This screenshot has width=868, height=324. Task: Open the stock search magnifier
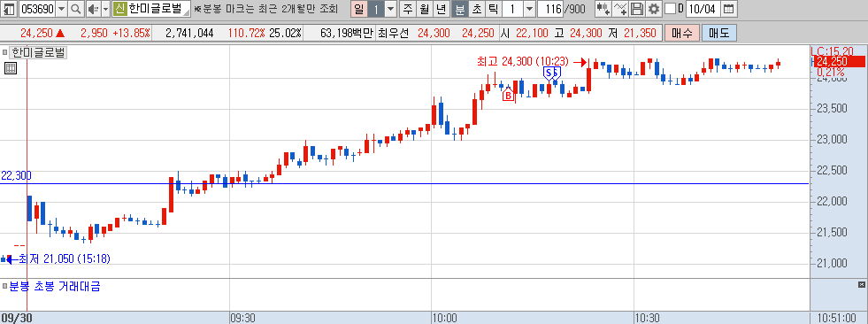point(76,9)
